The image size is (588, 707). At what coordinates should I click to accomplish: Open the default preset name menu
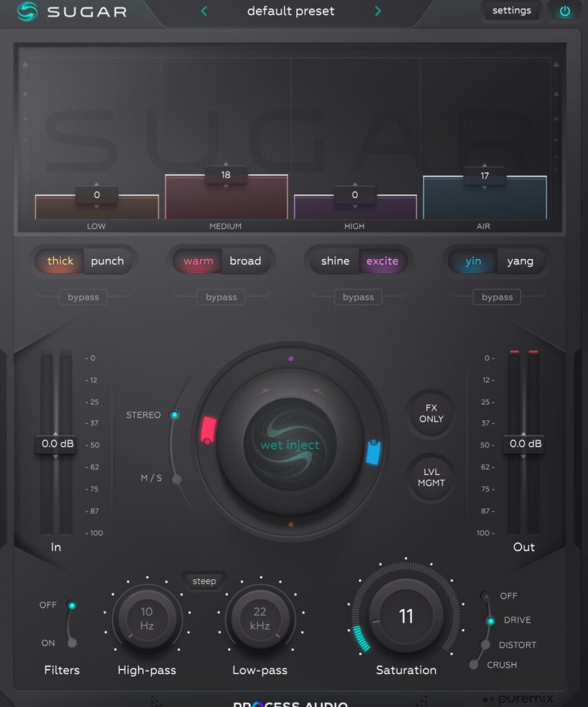[x=291, y=11]
